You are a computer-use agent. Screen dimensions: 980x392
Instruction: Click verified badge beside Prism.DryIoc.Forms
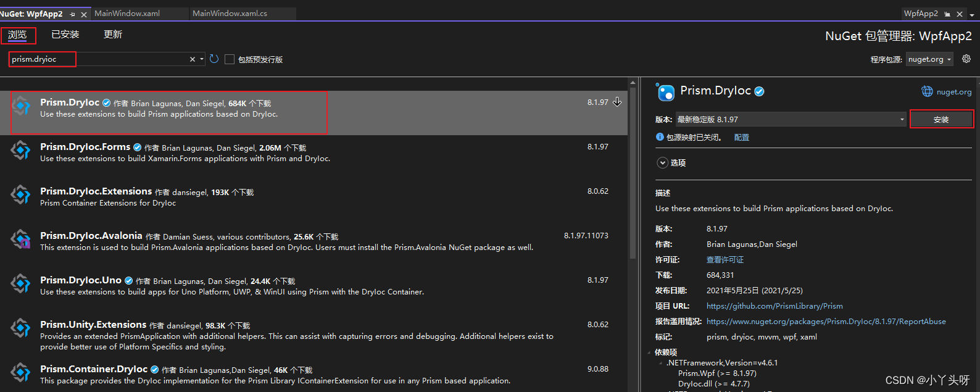tap(137, 148)
